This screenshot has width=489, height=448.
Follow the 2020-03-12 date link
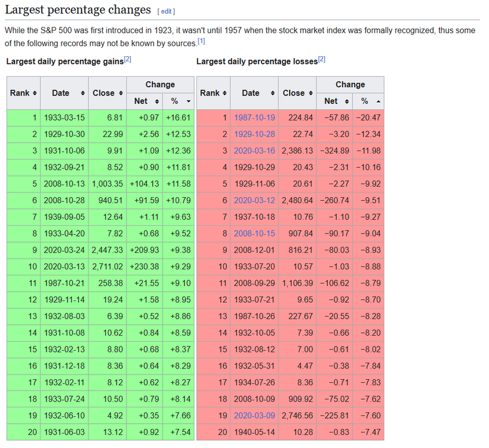pos(254,200)
